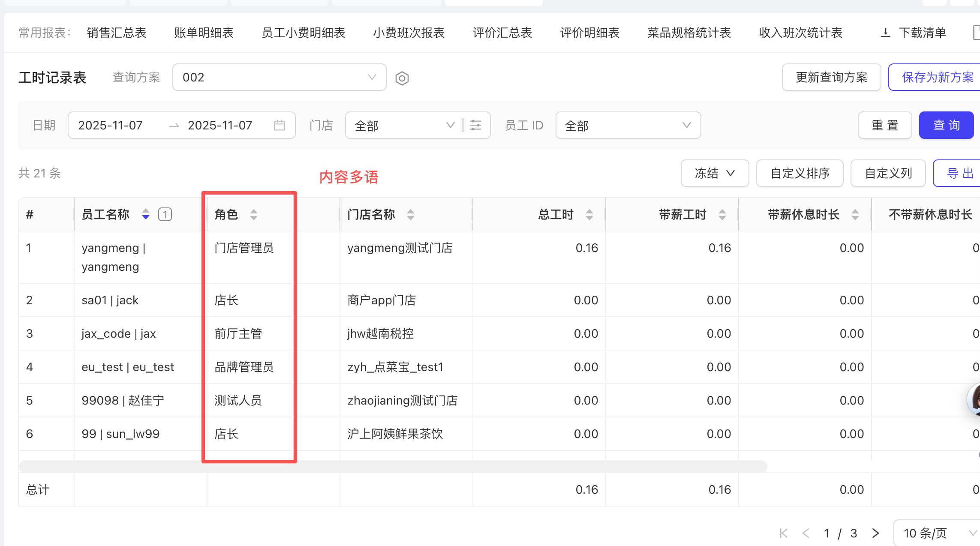Sort the 总工时 column
This screenshot has height=546, width=980.
click(x=589, y=214)
